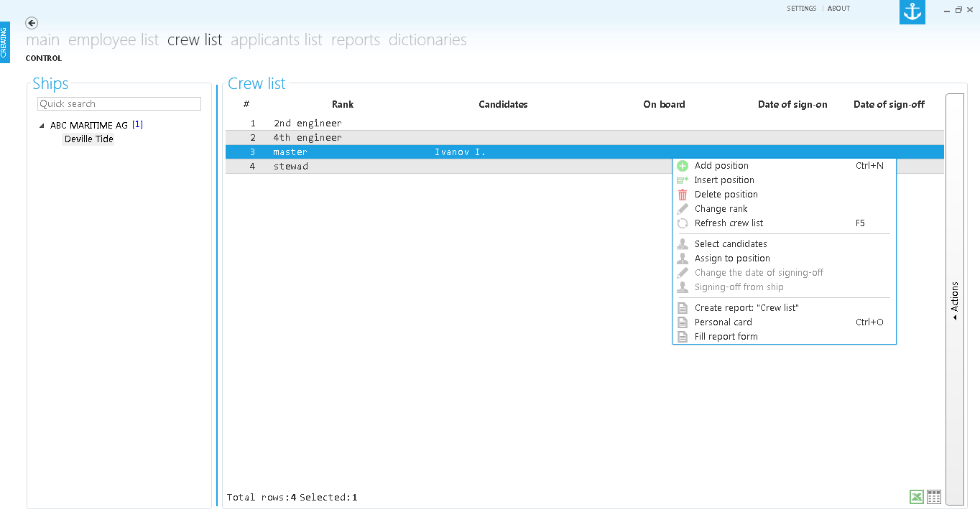Select the Deville Tide ship
The image size is (980, 512).
point(89,139)
